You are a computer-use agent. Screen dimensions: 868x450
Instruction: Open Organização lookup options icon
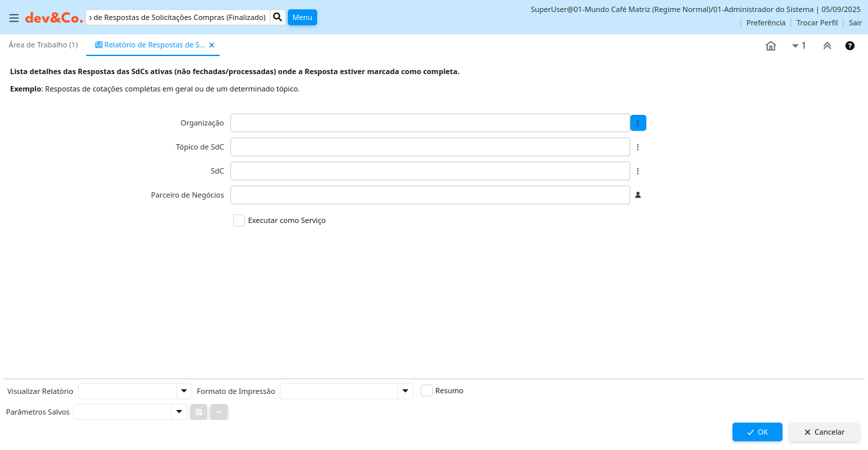pos(638,123)
